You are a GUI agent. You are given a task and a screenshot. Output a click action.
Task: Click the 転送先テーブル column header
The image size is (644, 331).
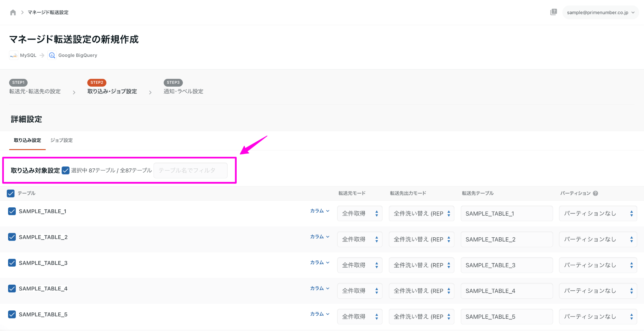478,193
